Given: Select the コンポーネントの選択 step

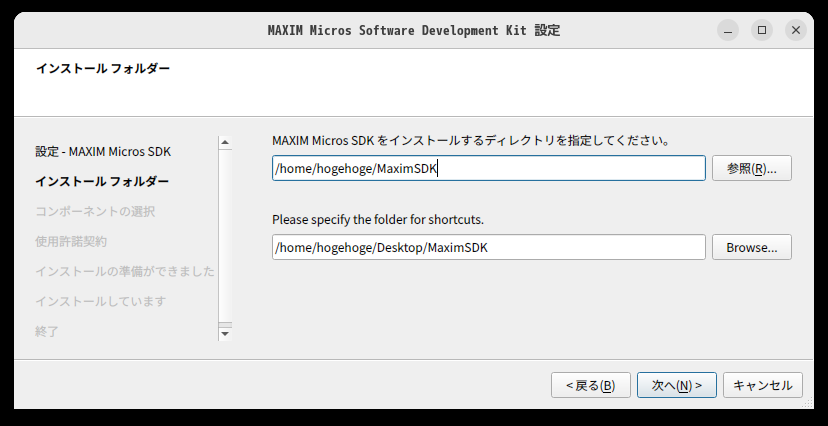Looking at the screenshot, I should pyautogui.click(x=95, y=212).
